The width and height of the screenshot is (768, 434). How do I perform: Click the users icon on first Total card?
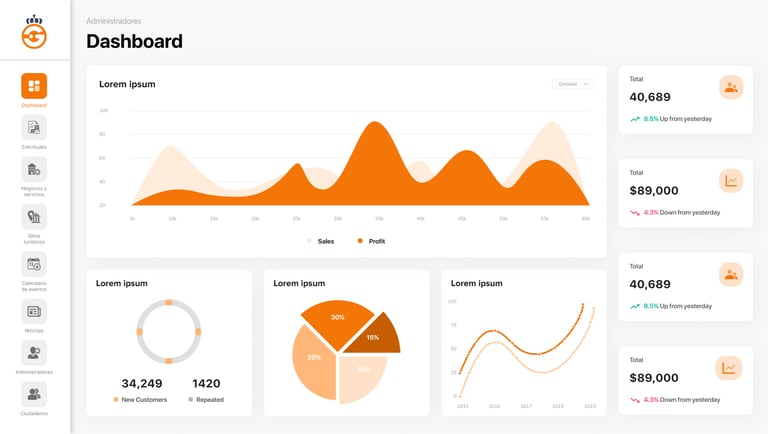pos(731,87)
